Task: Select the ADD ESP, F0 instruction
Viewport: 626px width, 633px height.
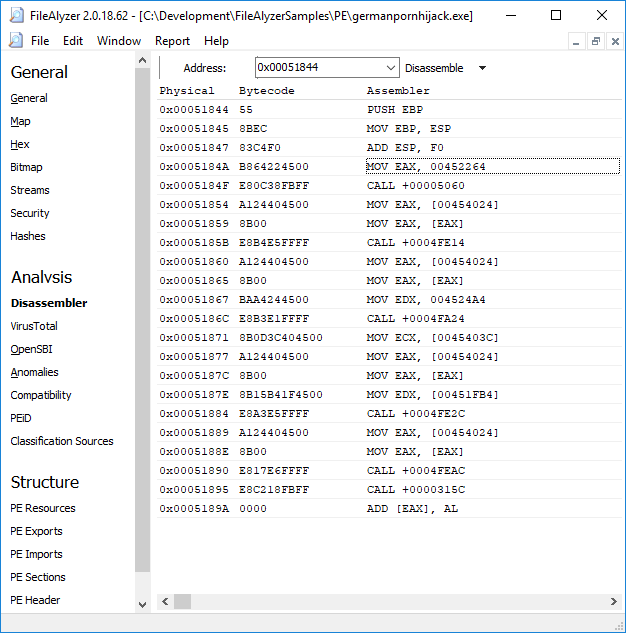Action: 405,148
